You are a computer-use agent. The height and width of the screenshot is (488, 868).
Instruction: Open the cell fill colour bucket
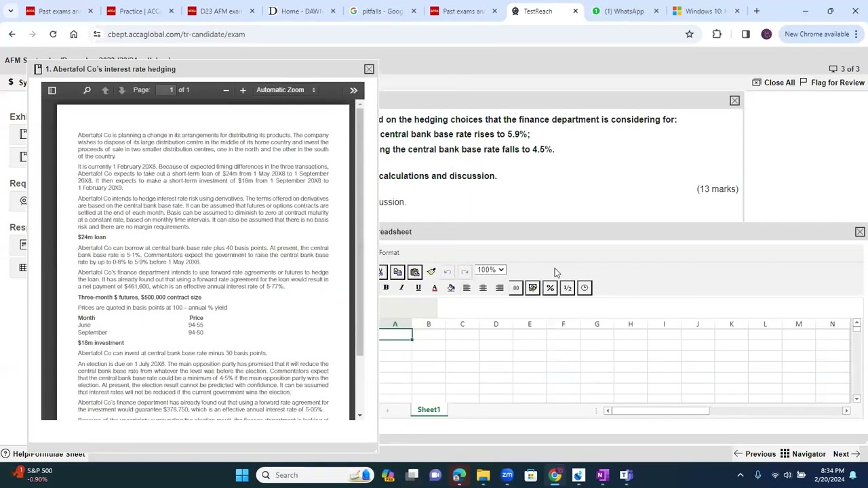(x=451, y=288)
